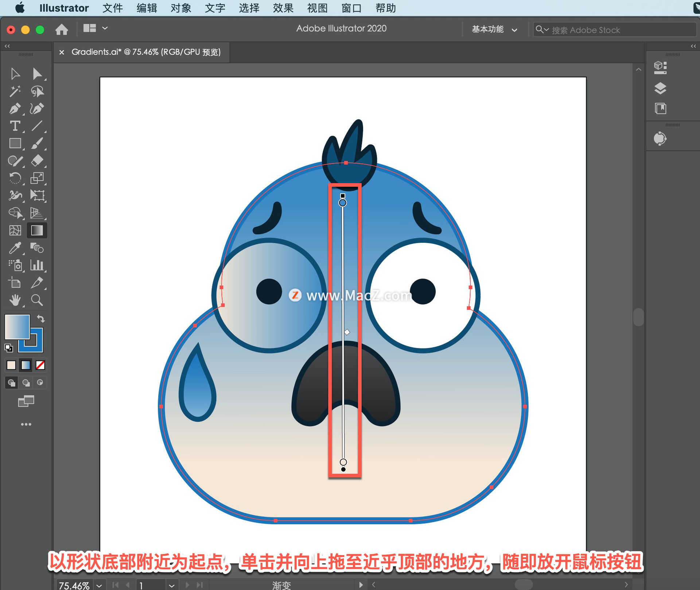Select the Magic Wand tool
The height and width of the screenshot is (590, 700).
(x=15, y=91)
